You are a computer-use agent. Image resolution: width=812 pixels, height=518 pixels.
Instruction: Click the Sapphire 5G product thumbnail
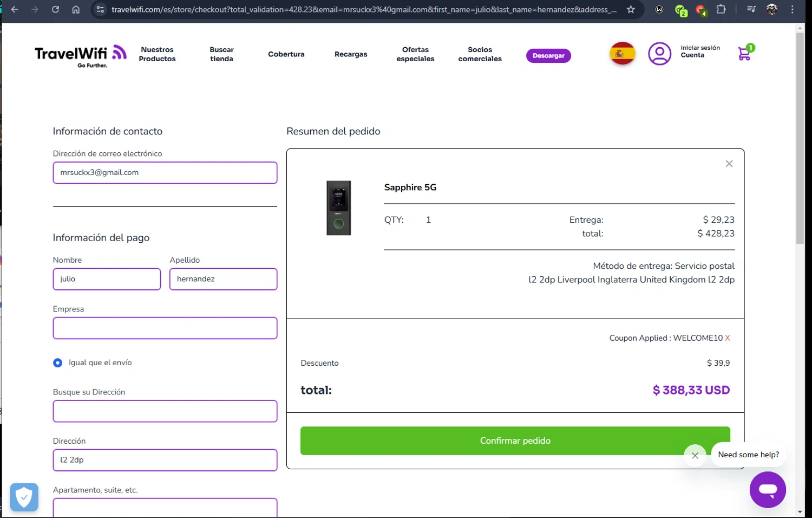point(339,208)
